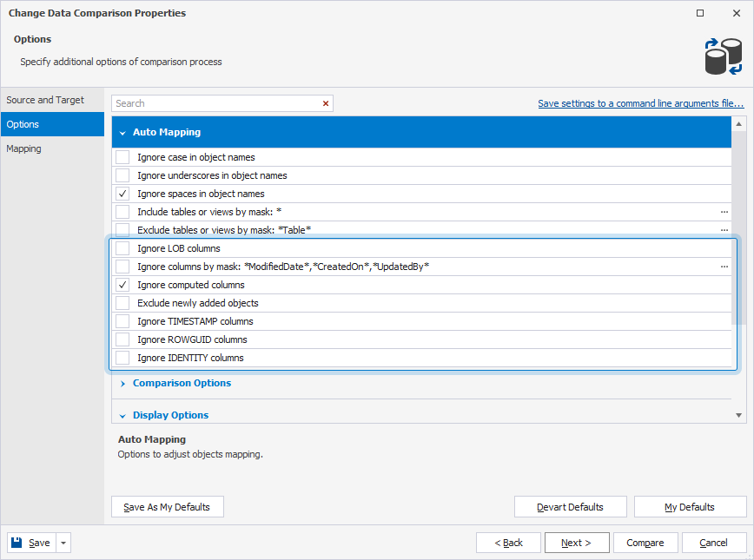
Task: Enable Ignore case in object names
Action: [x=122, y=157]
